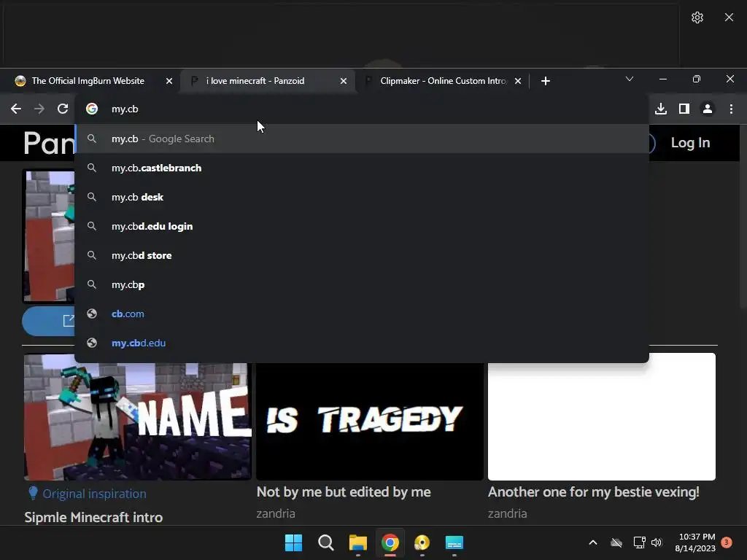Close the Clipmaker tab
Screen dimensions: 747x560
(x=518, y=81)
